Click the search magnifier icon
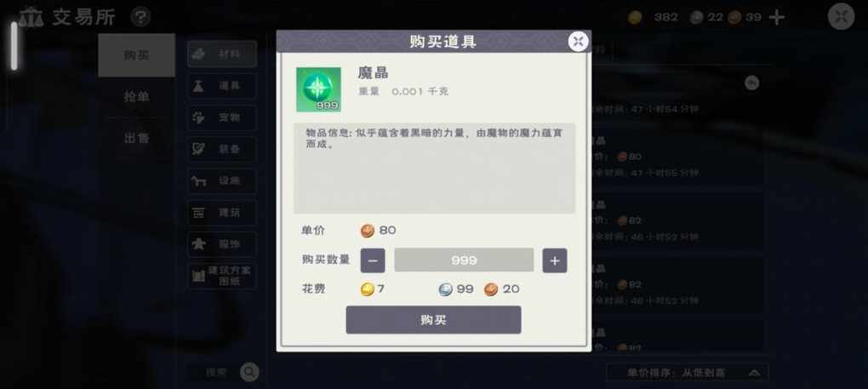 pyautogui.click(x=249, y=372)
